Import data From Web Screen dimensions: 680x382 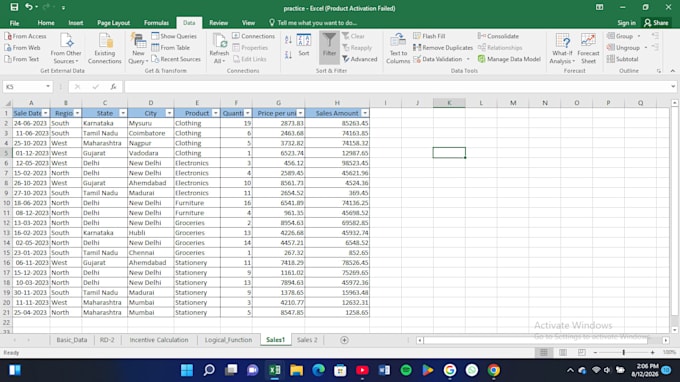[23, 48]
